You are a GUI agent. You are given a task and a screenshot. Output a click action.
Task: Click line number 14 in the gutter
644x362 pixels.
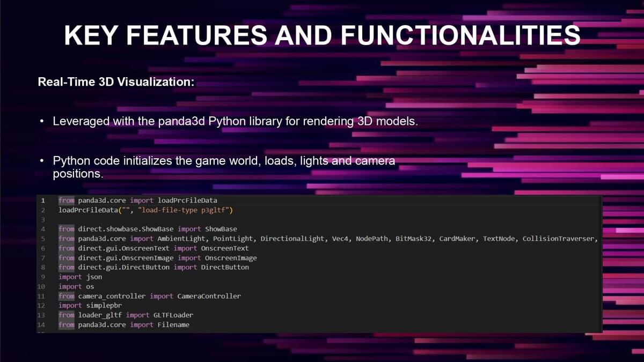point(41,325)
